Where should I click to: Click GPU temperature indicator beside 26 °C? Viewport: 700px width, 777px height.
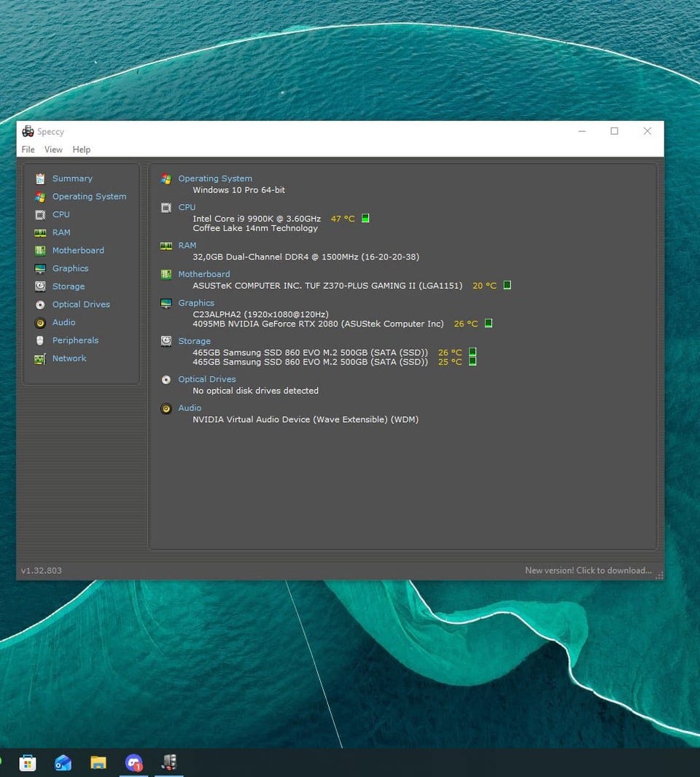pyautogui.click(x=489, y=324)
